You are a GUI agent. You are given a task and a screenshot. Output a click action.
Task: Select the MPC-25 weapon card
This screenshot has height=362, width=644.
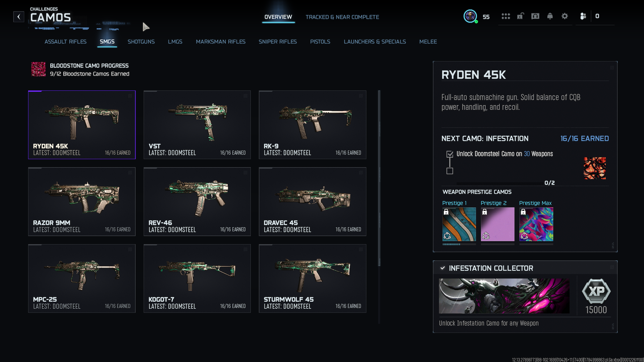(82, 278)
